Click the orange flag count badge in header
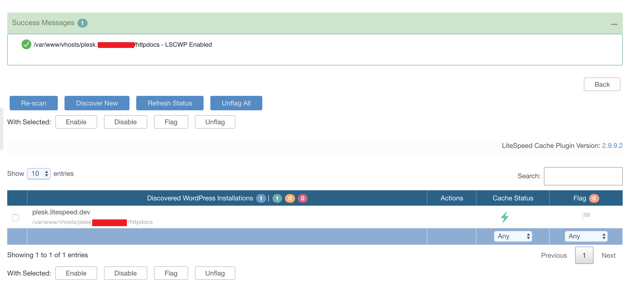Image resolution: width=644 pixels, height=289 pixels. pyautogui.click(x=594, y=198)
